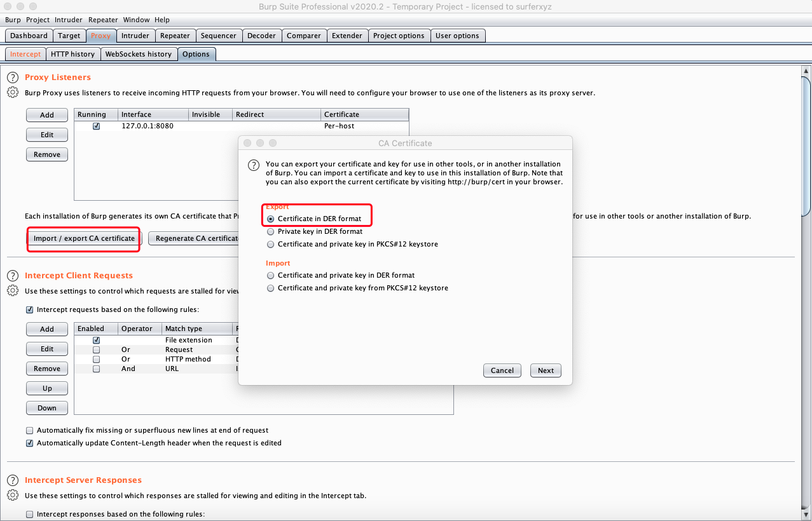The height and width of the screenshot is (521, 812).
Task: Click Down button for intercept rules
Action: (x=47, y=408)
